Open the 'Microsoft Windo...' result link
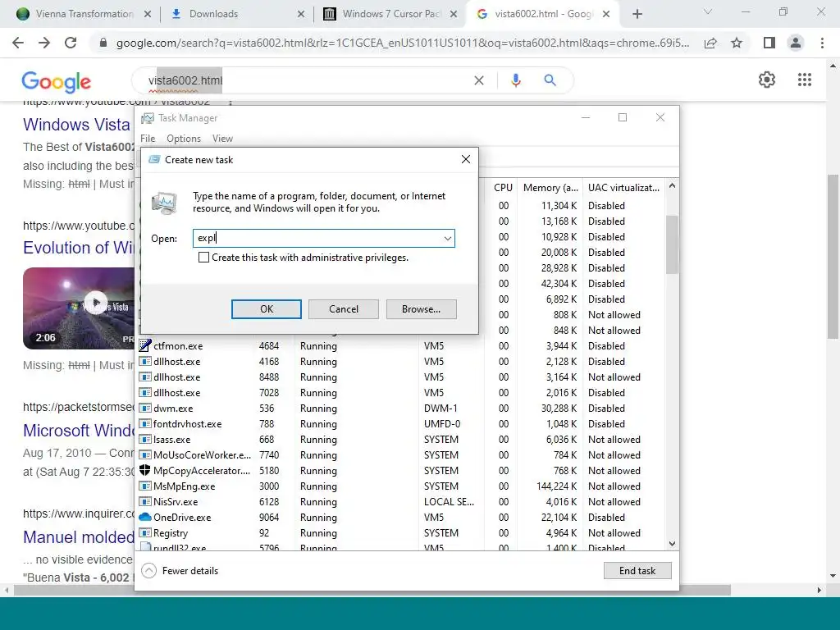The image size is (840, 630). 78,430
